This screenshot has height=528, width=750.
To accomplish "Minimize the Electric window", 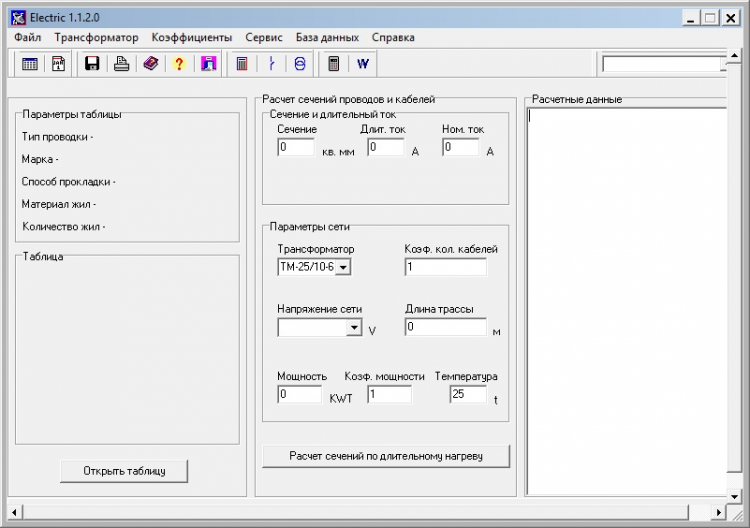I will click(691, 19).
